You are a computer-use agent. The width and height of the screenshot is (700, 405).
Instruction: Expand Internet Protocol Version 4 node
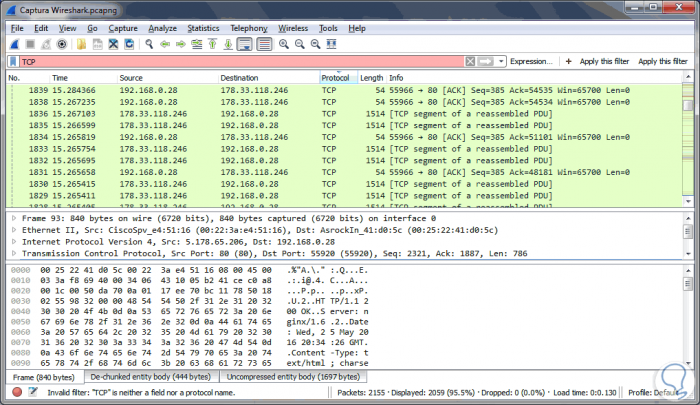pyautogui.click(x=14, y=242)
